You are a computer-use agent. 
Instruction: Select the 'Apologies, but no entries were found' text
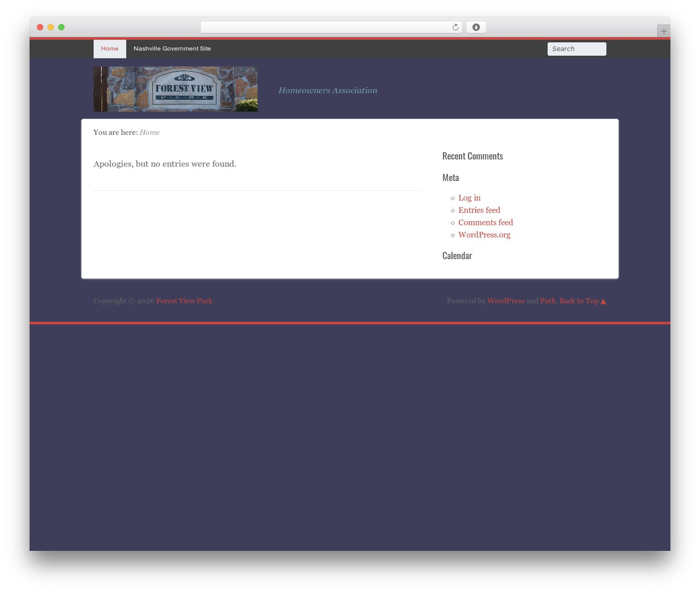165,164
